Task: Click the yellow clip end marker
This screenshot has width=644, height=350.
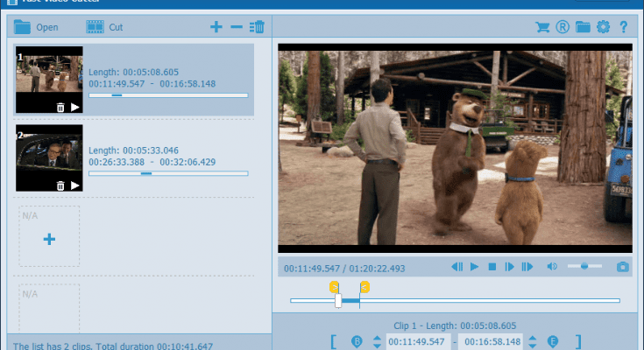Action: 364,287
